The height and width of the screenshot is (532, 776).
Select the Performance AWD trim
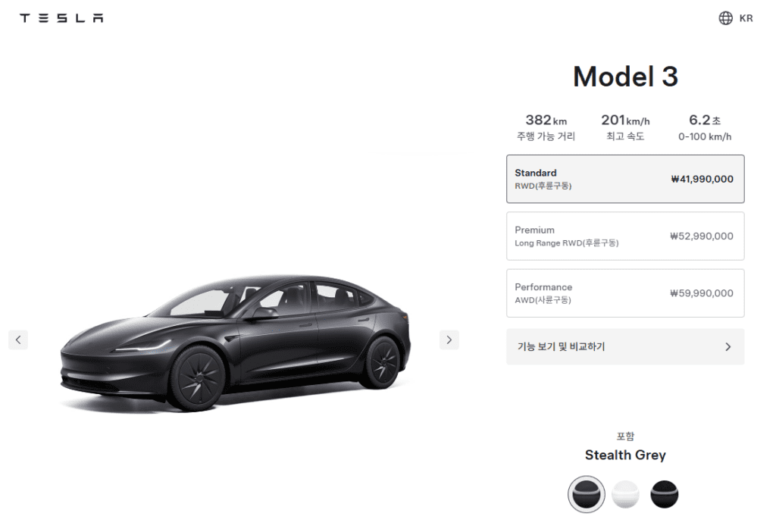(625, 293)
